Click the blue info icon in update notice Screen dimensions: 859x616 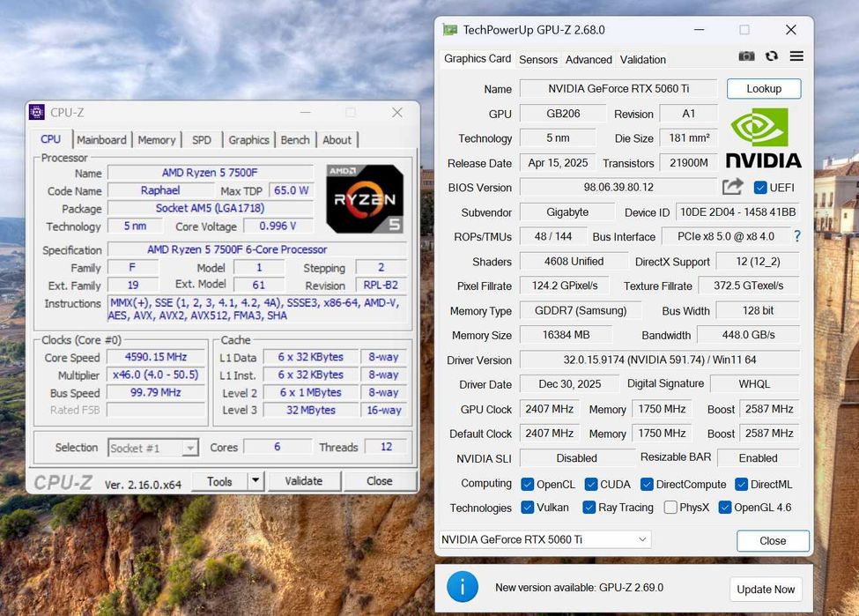coord(463,587)
